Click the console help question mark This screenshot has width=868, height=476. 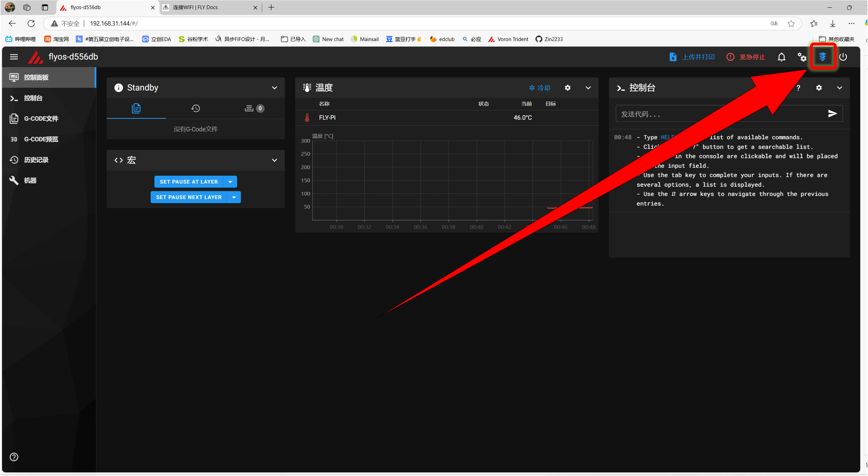coord(798,88)
